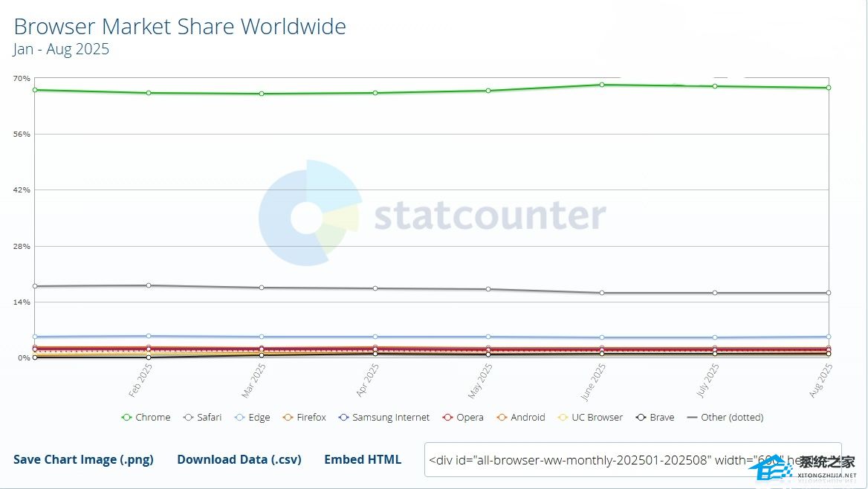Click the Other (dotted) legend entry

click(x=725, y=418)
